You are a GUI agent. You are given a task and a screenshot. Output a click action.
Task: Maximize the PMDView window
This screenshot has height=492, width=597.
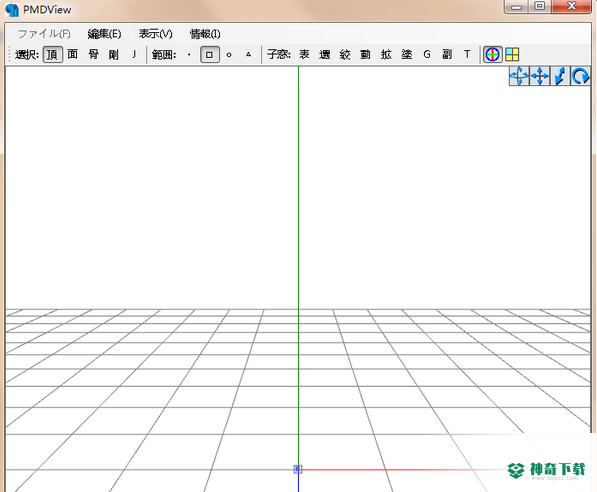(x=539, y=6)
